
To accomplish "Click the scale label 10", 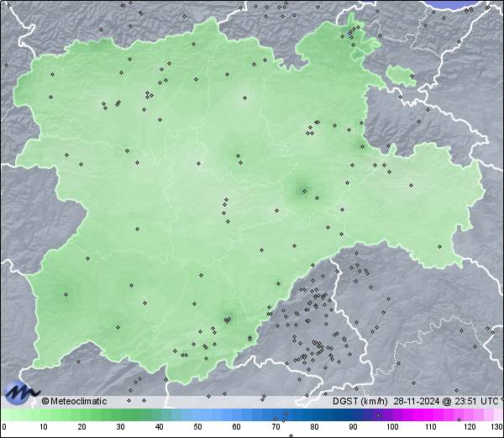I will [44, 427].
